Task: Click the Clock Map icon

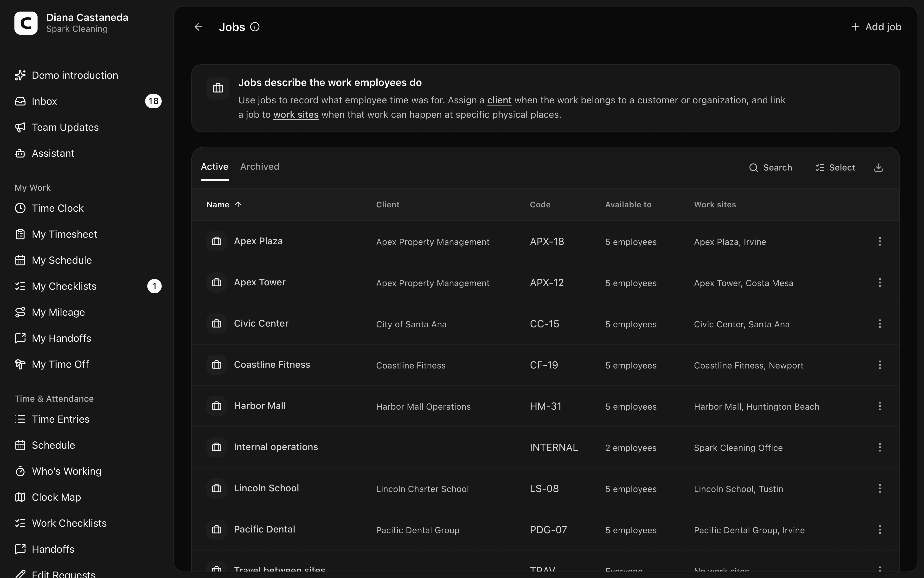Action: click(20, 497)
